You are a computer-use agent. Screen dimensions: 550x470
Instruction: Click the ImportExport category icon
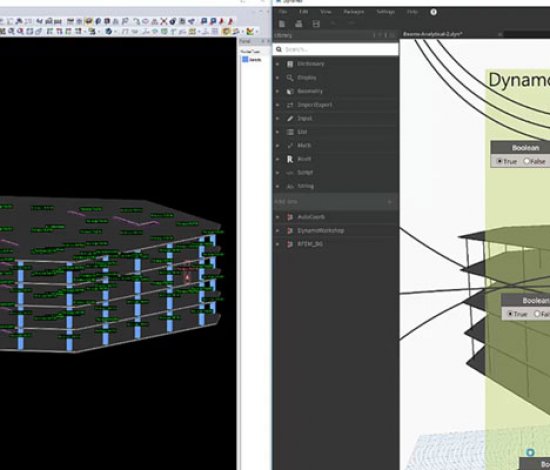(290, 105)
